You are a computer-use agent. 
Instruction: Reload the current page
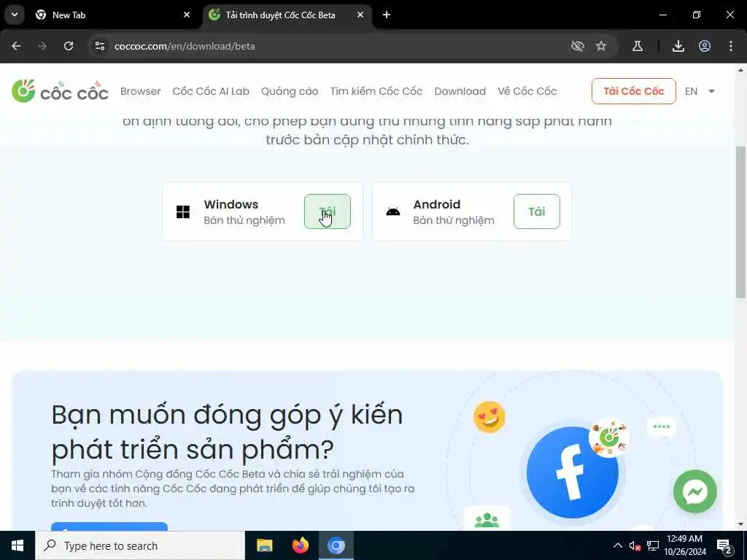tap(69, 46)
